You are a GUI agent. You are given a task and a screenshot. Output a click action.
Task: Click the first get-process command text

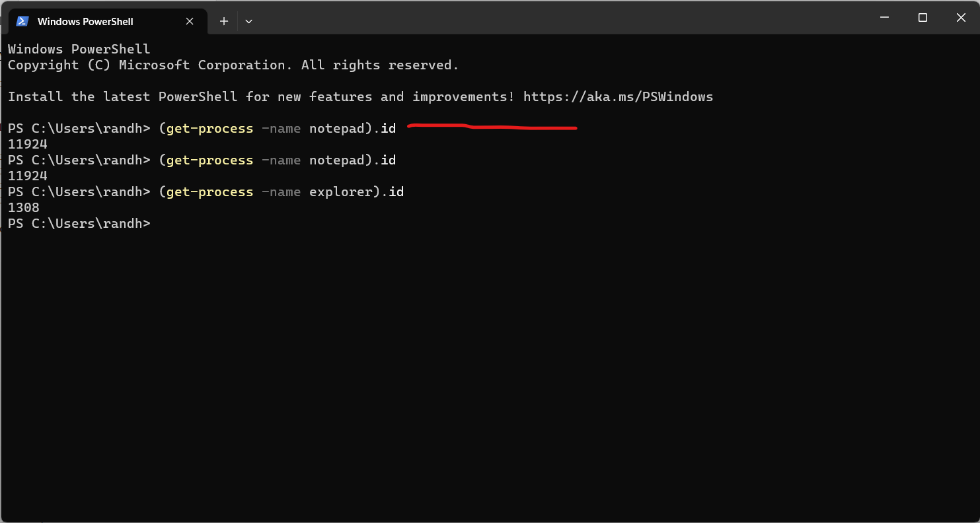pos(209,129)
